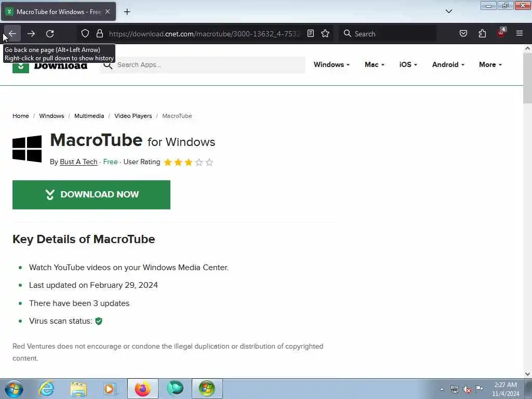Open the Multimedia breadcrumb link
Image resolution: width=532 pixels, height=399 pixels.
89,116
